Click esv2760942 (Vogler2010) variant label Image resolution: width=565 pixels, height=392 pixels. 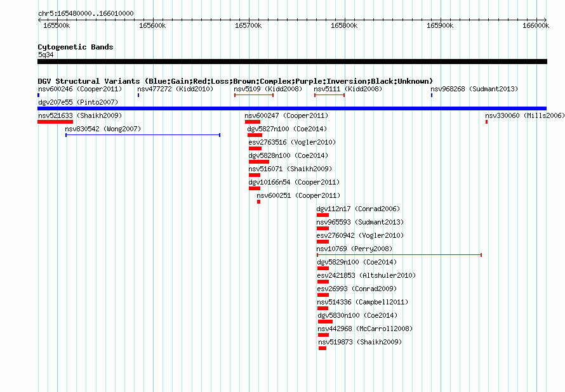pyautogui.click(x=360, y=235)
